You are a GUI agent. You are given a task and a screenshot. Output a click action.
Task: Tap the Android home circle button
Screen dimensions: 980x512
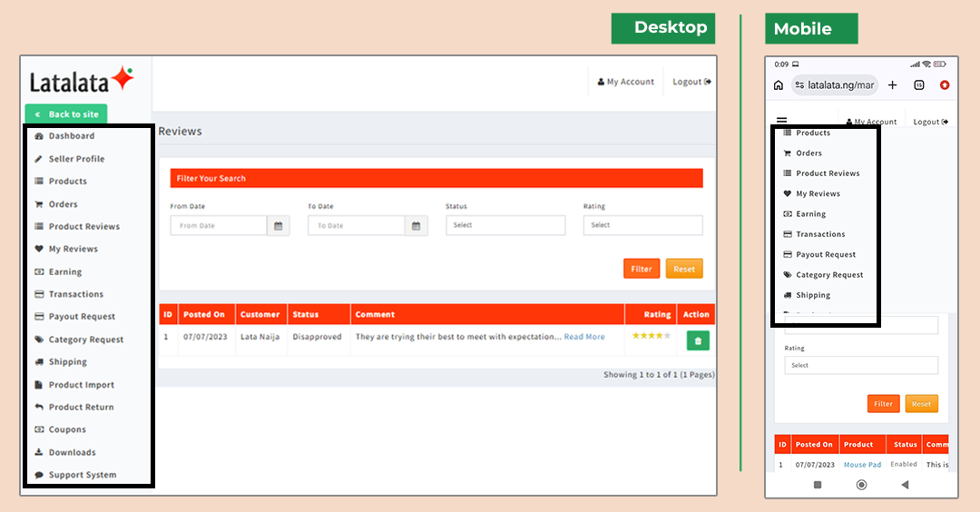[861, 485]
